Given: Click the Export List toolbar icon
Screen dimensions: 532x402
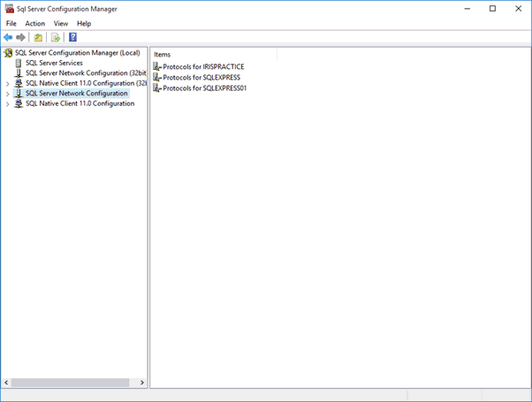Looking at the screenshot, I should (x=56, y=37).
